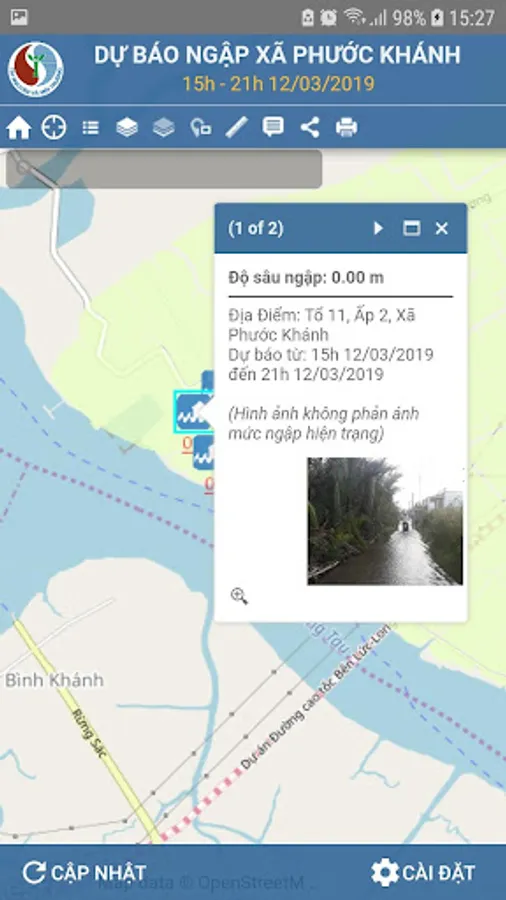Open the faded basemap layers icon
The width and height of the screenshot is (506, 900).
coord(164,127)
